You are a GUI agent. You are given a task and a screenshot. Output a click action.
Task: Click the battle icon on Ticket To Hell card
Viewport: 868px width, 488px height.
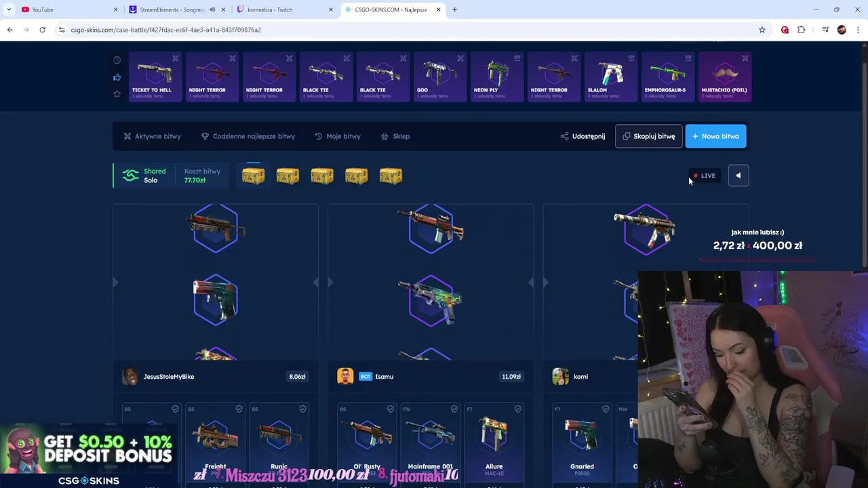(x=176, y=58)
